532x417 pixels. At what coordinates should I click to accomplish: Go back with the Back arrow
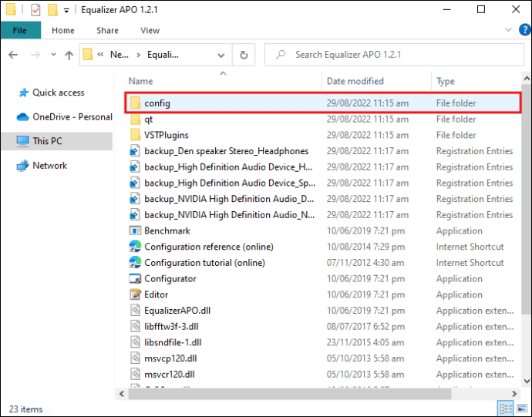click(13, 55)
